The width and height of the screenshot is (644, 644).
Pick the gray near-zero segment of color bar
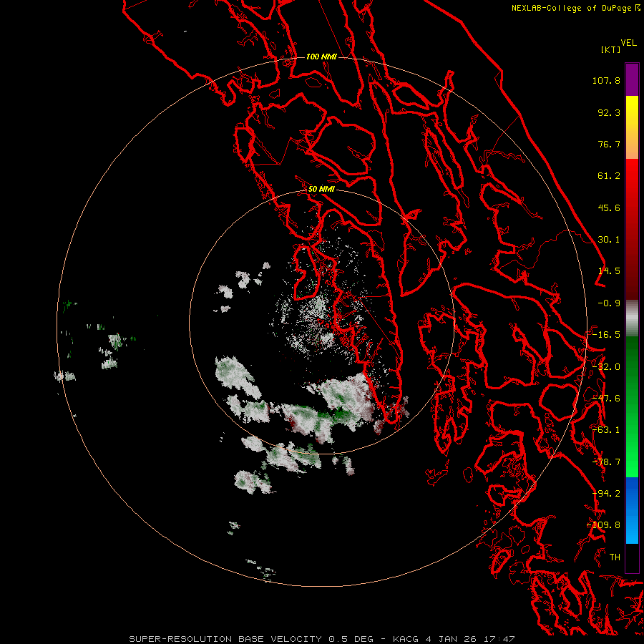632,318
